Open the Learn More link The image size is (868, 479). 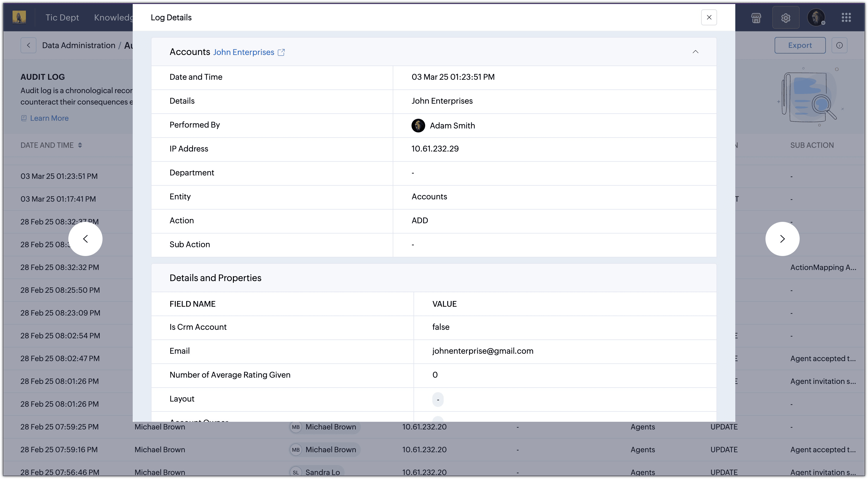[x=49, y=118]
